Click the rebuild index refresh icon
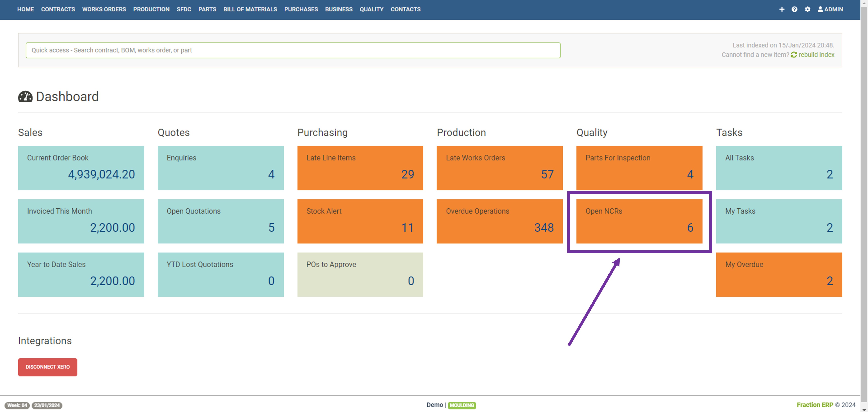868x412 pixels. [x=794, y=55]
